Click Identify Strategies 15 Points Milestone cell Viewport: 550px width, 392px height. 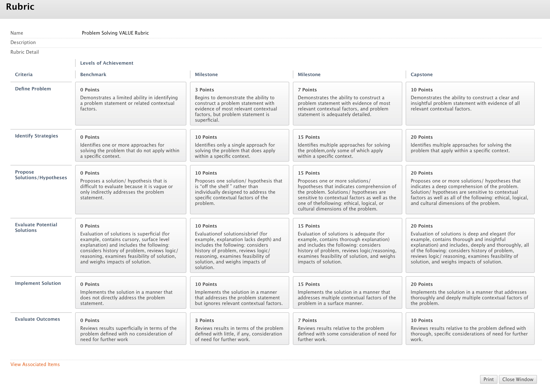[347, 145]
